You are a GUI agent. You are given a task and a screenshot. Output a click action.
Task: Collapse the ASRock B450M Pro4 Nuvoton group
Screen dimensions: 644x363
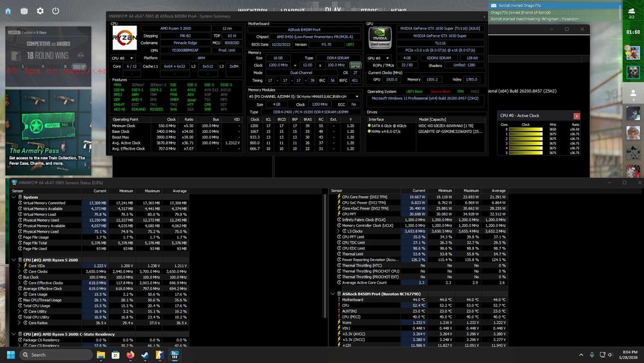(x=333, y=294)
